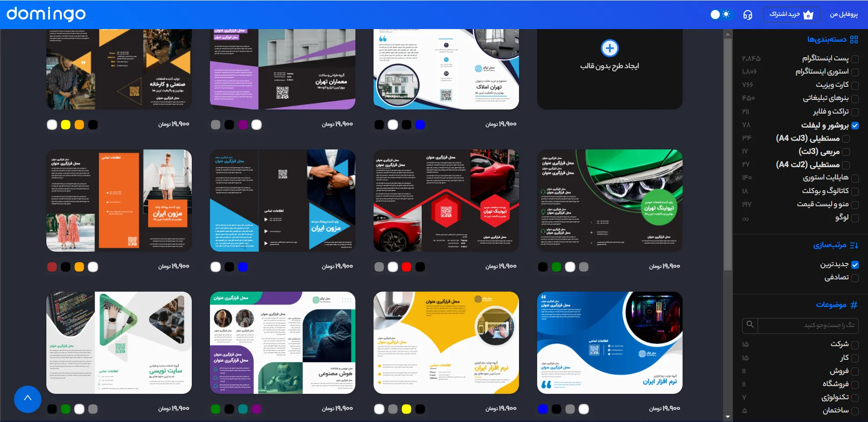Open the red car تیونینگ تهران template
868x422 pixels.
[x=446, y=200]
